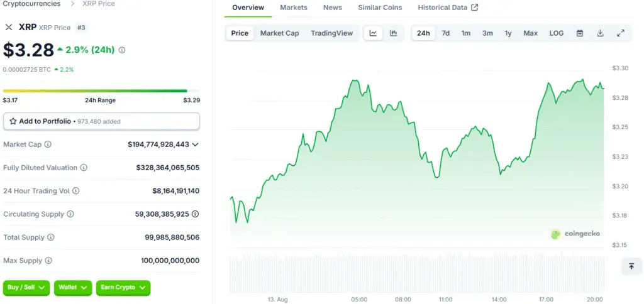Click info icon after Circulating Supply label
The width and height of the screenshot is (644, 304).
click(70, 214)
